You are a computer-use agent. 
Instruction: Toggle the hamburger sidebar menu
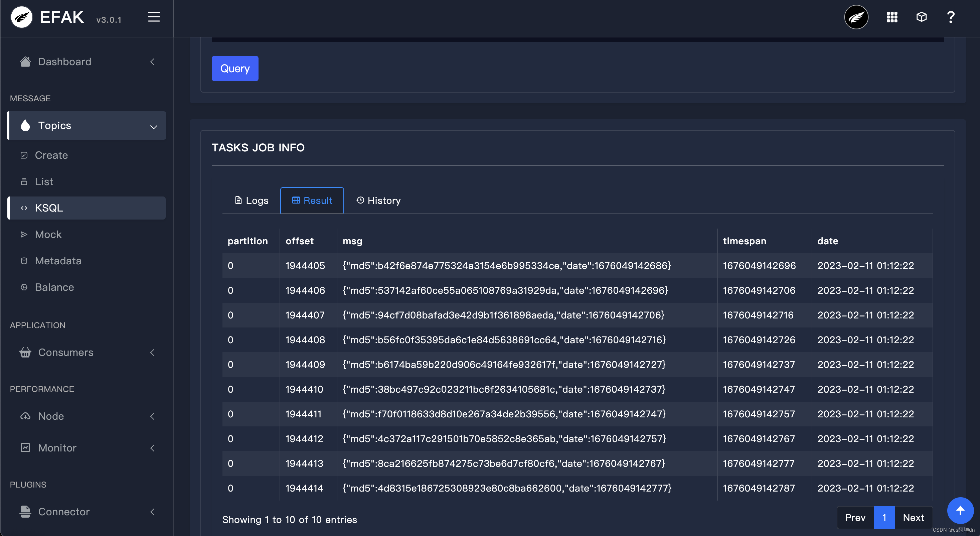click(x=154, y=17)
